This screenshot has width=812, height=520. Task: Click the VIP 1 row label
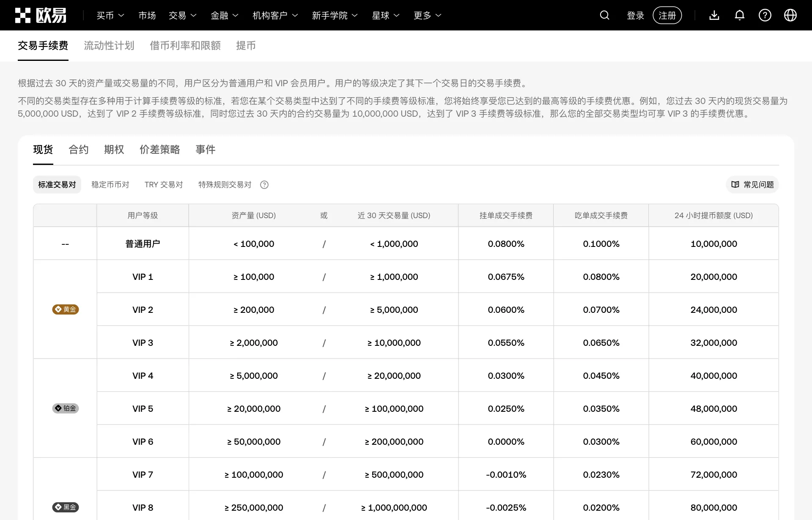coord(143,277)
